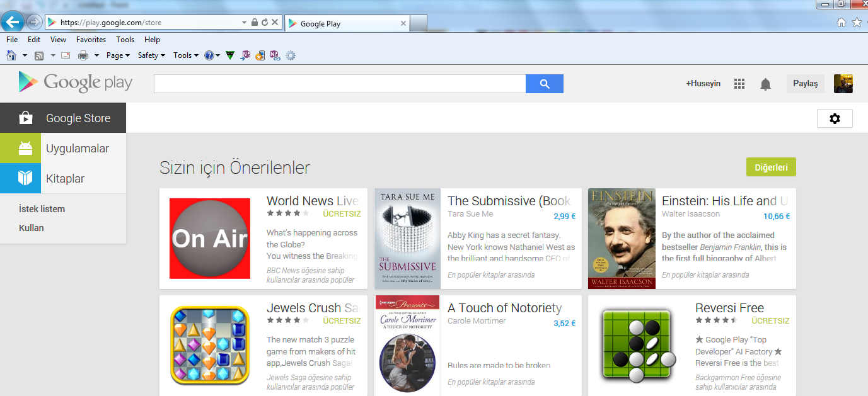Click the +Huseyin link
Screen dimensions: 868x396
703,84
